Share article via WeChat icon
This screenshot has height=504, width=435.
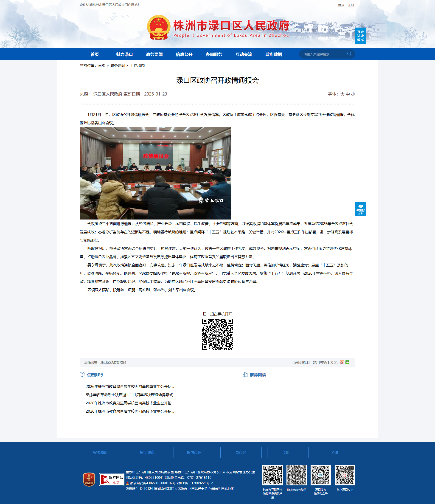(x=347, y=362)
